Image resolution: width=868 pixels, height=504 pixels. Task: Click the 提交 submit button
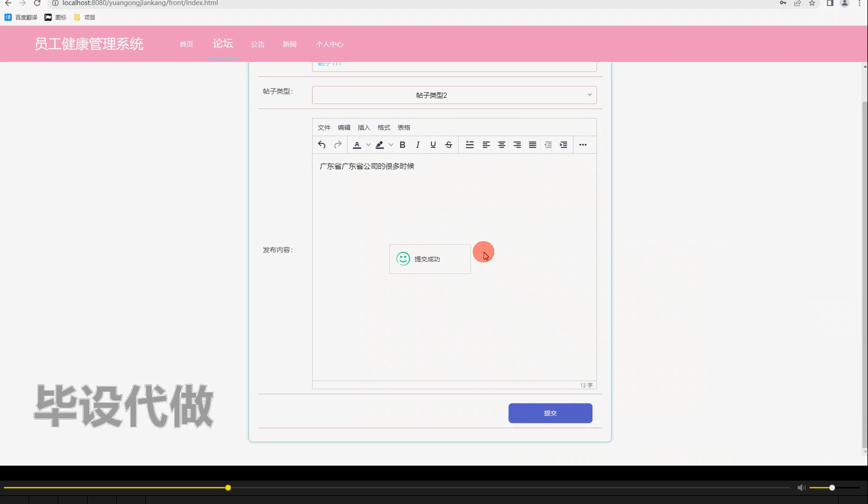[550, 412]
